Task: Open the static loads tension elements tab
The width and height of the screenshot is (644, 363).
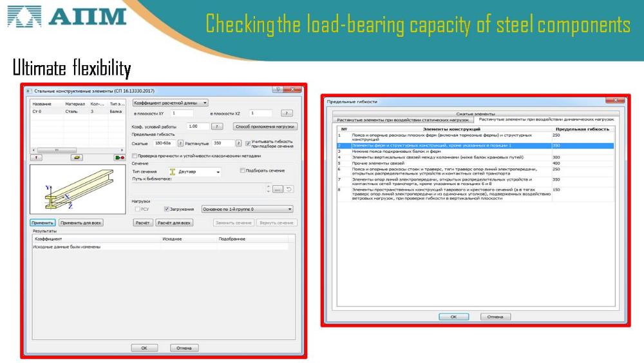Action: pos(402,119)
